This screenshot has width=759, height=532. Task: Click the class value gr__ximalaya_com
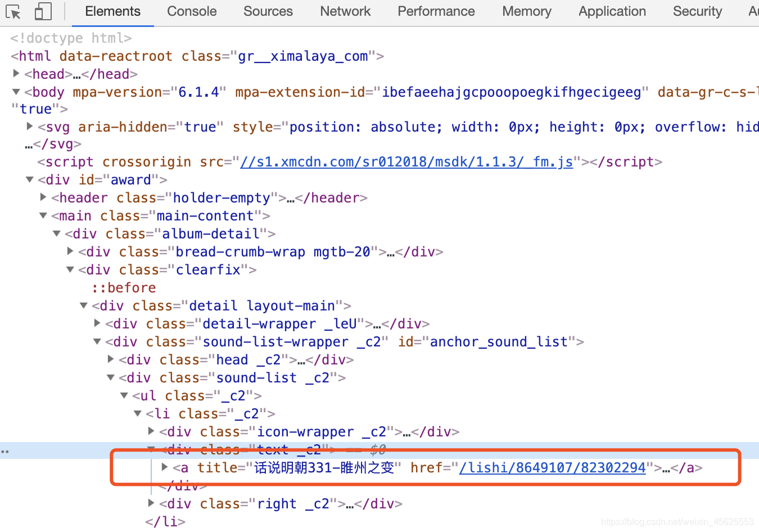[x=303, y=56]
